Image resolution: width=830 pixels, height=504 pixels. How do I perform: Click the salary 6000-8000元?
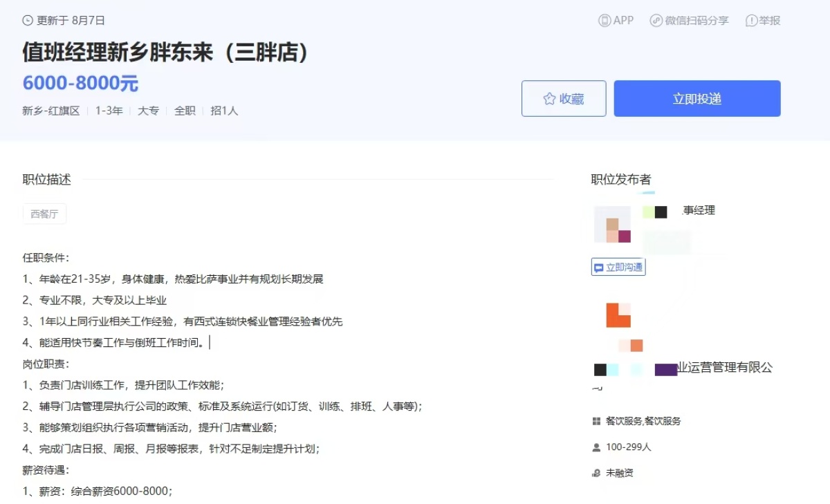point(80,84)
